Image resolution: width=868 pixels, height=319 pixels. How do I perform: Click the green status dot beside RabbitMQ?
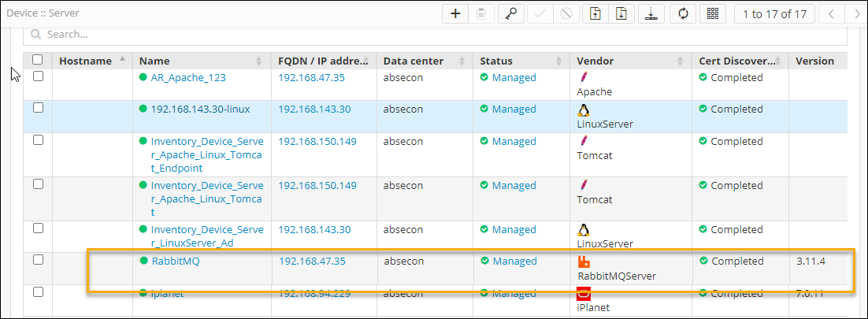[x=144, y=261]
